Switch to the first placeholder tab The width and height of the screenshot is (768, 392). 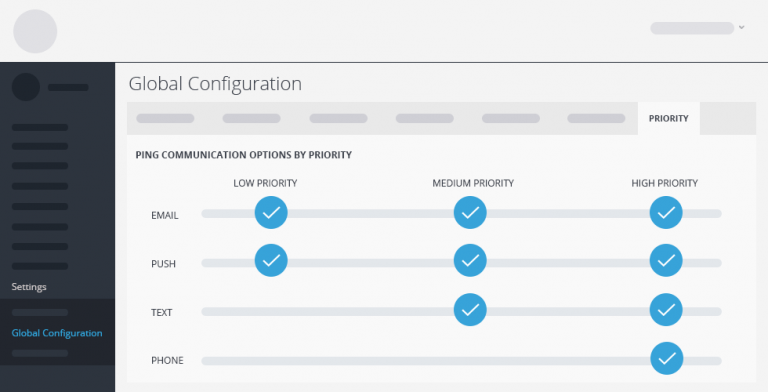click(165, 118)
